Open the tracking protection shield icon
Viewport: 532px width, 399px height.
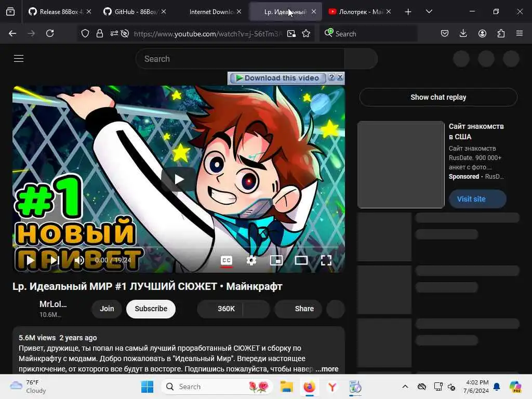(85, 33)
